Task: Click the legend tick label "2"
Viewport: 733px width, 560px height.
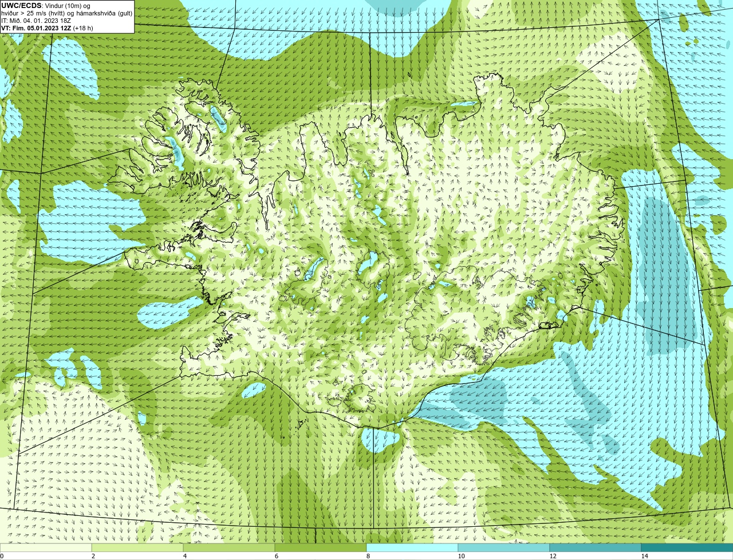Action: click(93, 556)
